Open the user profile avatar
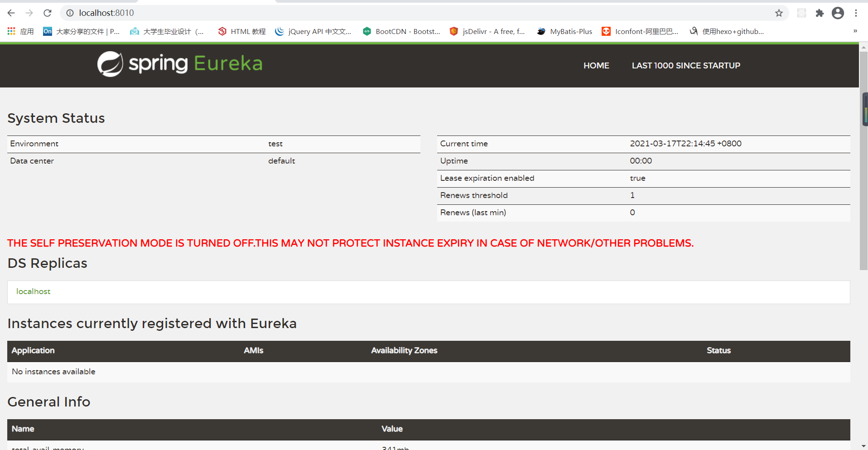 click(838, 13)
